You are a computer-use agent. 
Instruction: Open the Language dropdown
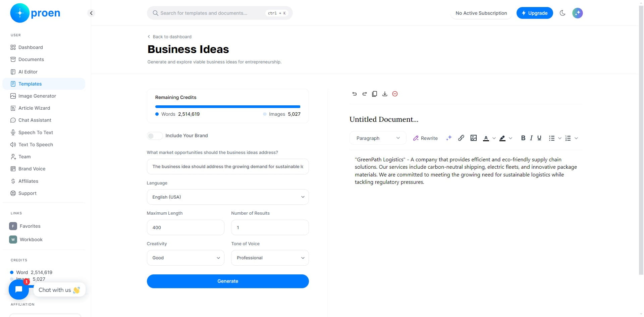click(228, 197)
